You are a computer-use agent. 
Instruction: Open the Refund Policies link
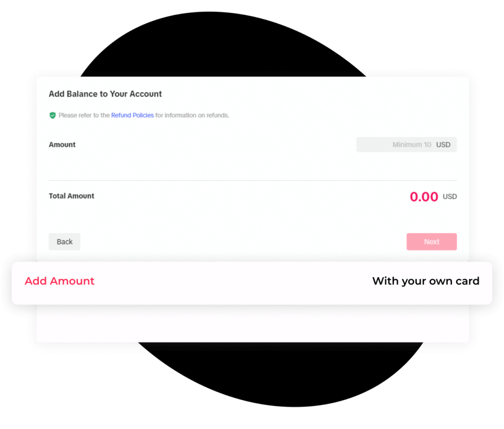132,115
